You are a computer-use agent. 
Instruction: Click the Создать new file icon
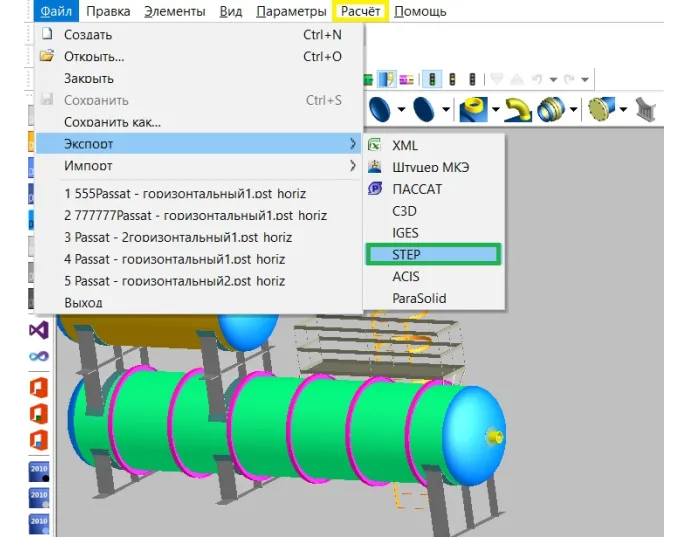pos(45,34)
